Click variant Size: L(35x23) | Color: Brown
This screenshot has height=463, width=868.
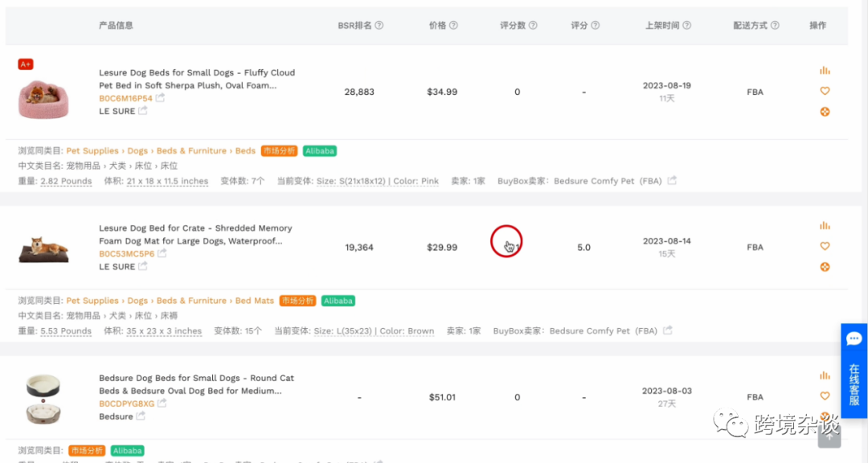(x=374, y=331)
